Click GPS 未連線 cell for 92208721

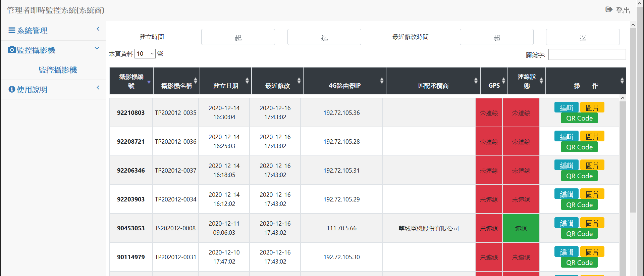(489, 142)
